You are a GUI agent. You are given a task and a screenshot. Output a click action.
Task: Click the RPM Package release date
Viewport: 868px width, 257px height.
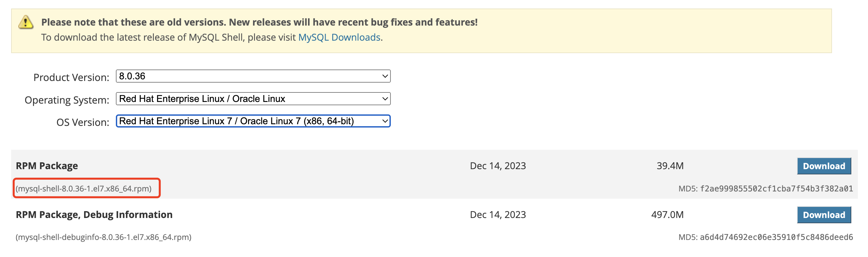tap(498, 166)
